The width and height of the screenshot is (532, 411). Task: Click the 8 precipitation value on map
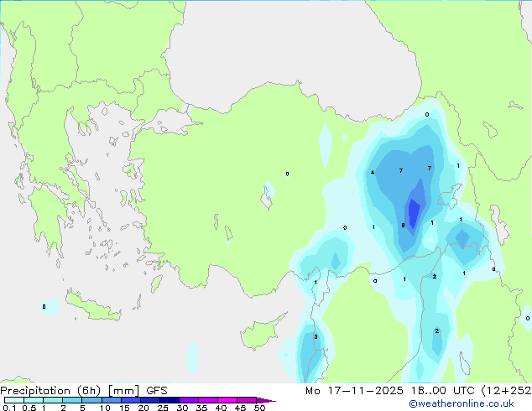click(x=403, y=225)
